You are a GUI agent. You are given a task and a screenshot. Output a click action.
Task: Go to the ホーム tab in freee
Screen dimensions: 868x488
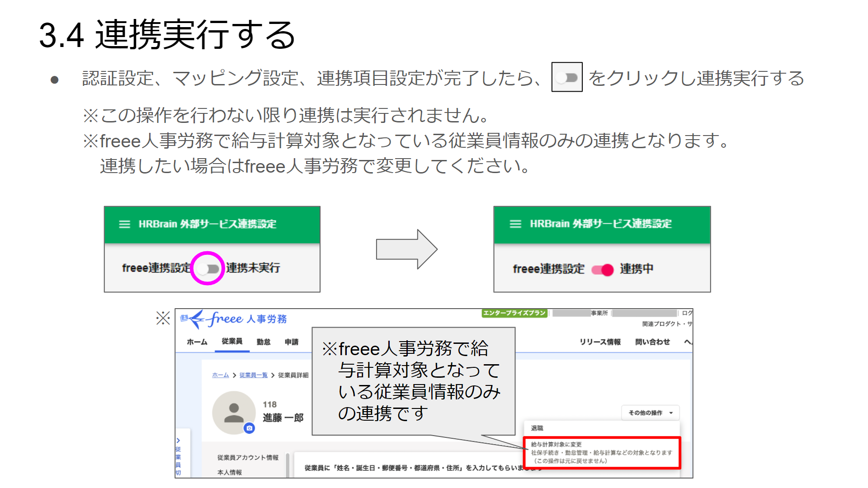[x=197, y=342]
